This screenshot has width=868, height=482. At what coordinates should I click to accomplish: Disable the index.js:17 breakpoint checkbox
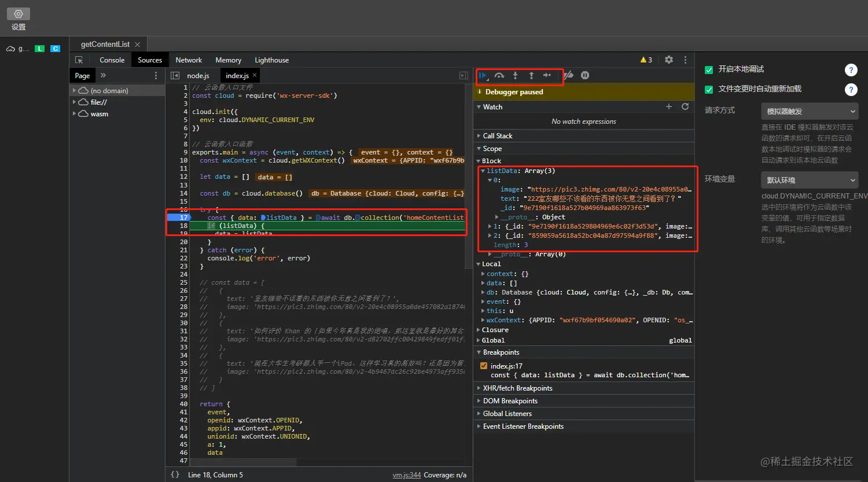point(484,366)
